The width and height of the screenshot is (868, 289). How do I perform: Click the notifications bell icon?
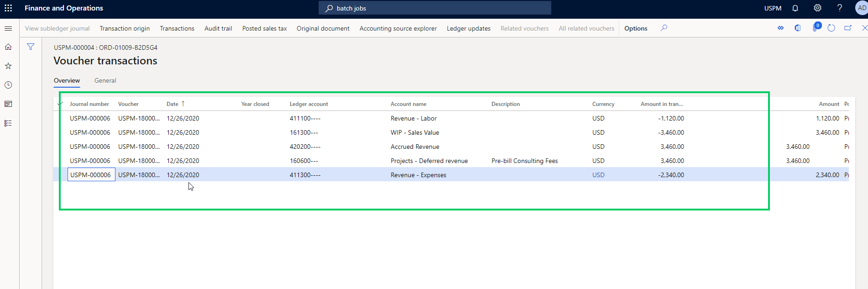tap(795, 8)
